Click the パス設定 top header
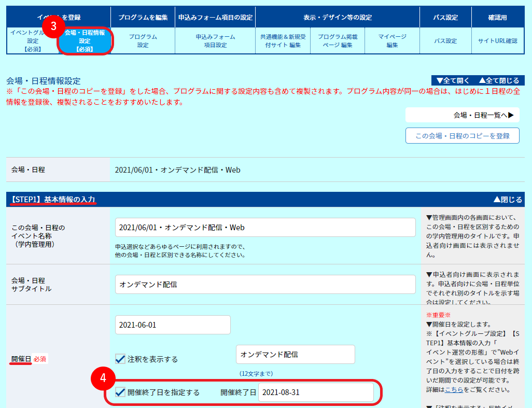Viewport: 532px width, 408px height. tap(445, 17)
